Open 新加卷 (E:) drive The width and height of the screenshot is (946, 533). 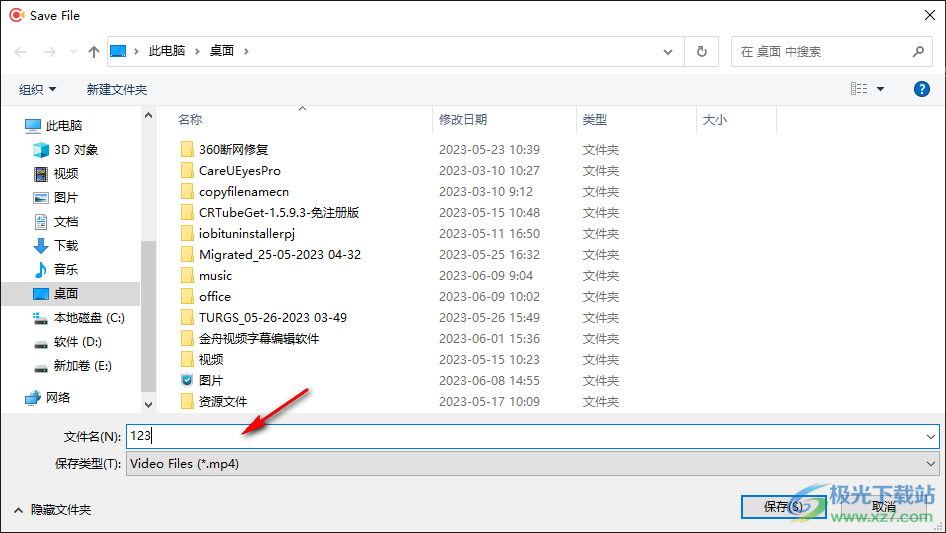tap(82, 366)
